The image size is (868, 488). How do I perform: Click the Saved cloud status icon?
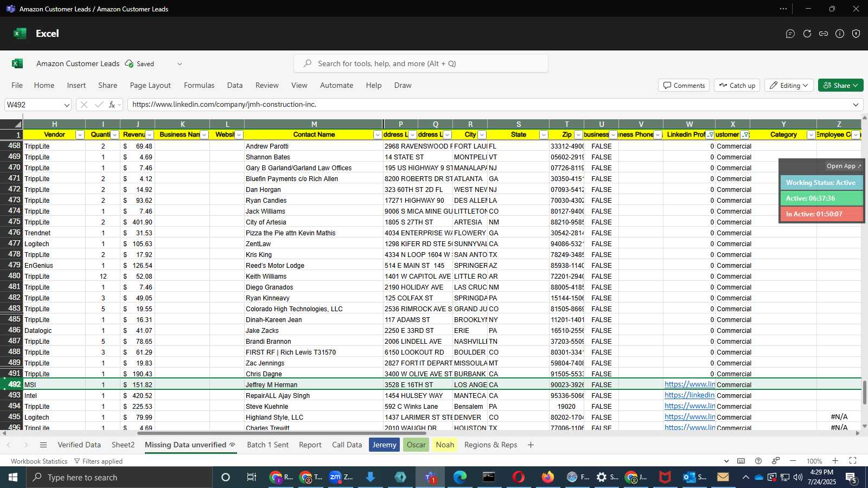[x=129, y=63]
